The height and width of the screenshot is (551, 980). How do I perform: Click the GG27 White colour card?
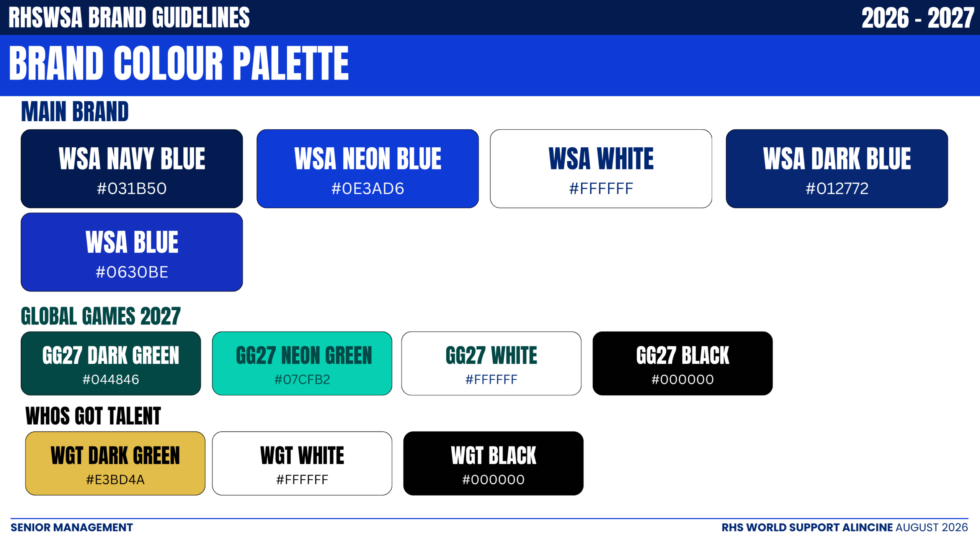(491, 364)
